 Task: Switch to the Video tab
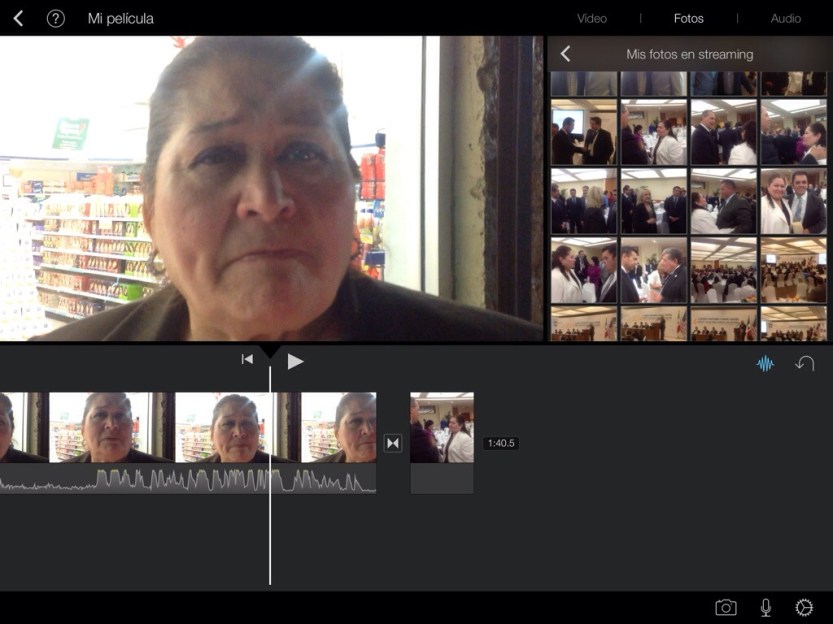[592, 18]
